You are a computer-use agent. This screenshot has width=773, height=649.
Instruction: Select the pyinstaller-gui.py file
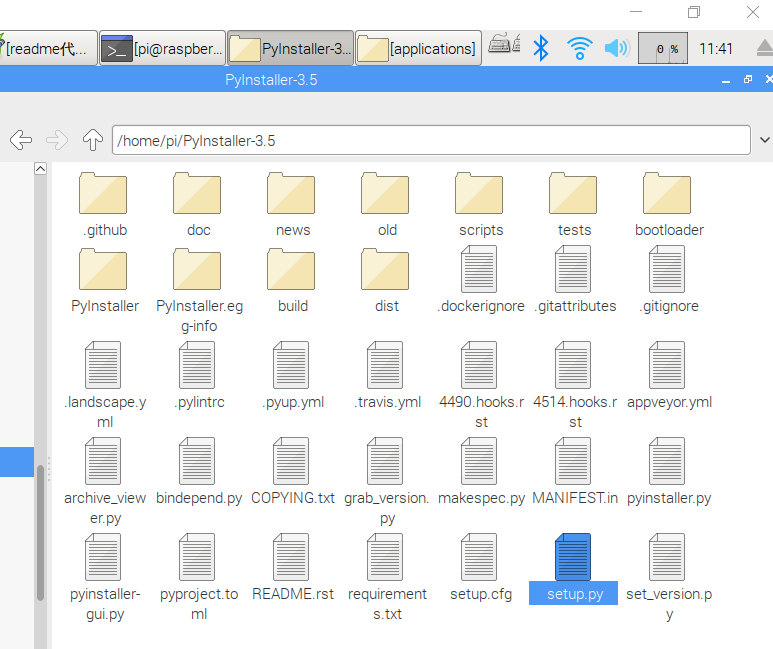[103, 578]
